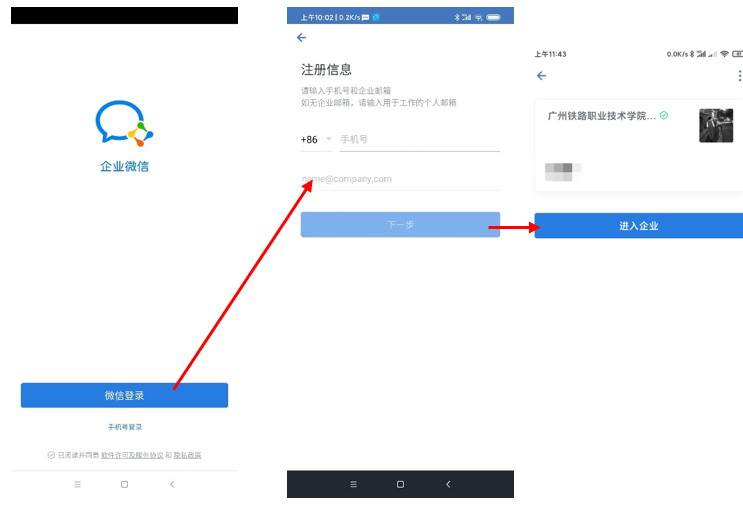Toggle the agreement checkbox 已阅读并同意
743x515 pixels.
[51, 455]
